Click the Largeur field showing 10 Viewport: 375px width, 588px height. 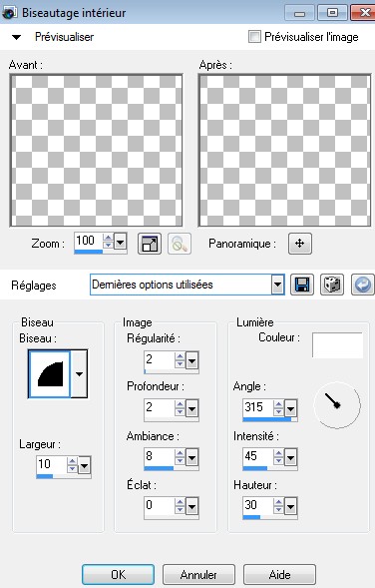point(52,465)
